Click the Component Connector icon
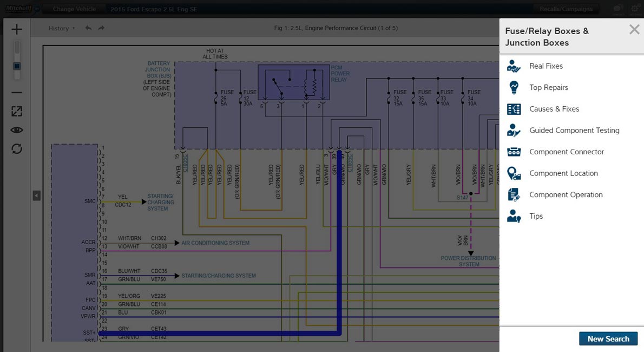Viewport: 644px width, 352px height. click(x=514, y=152)
